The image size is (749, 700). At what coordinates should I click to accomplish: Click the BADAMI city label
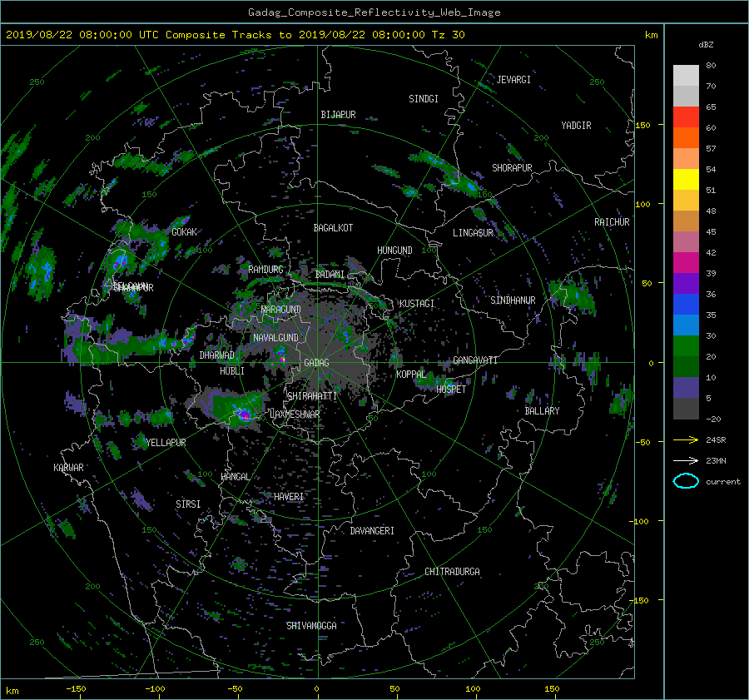[x=330, y=275]
